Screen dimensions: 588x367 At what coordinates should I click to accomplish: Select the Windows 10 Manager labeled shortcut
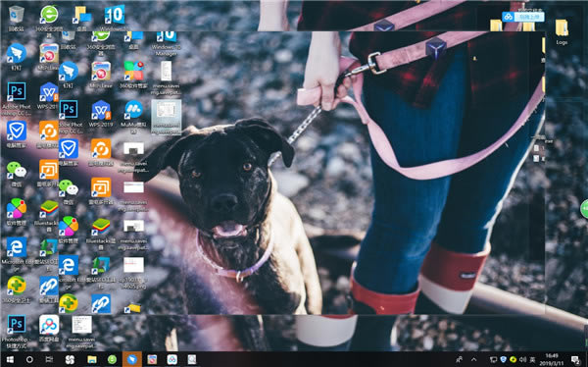tap(167, 44)
